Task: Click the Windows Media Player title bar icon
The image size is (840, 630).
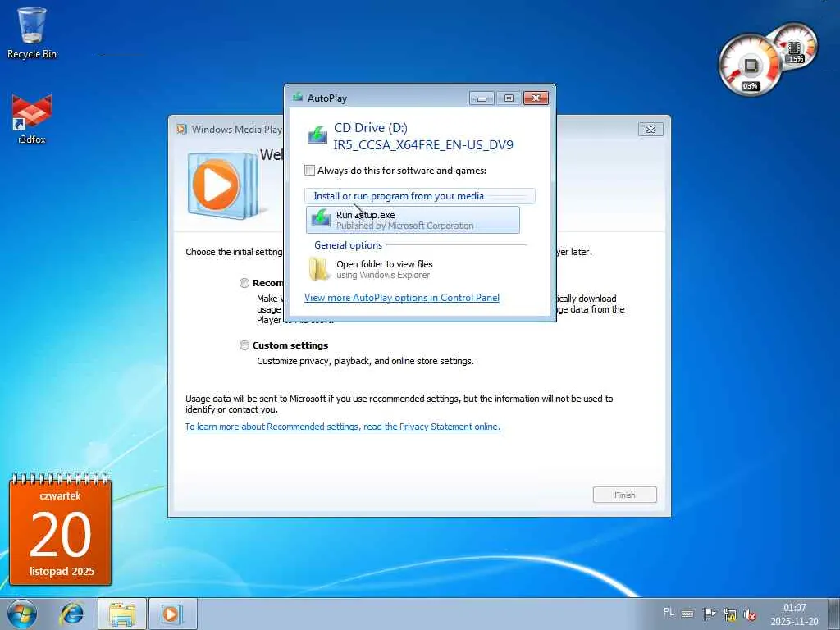Action: click(181, 129)
